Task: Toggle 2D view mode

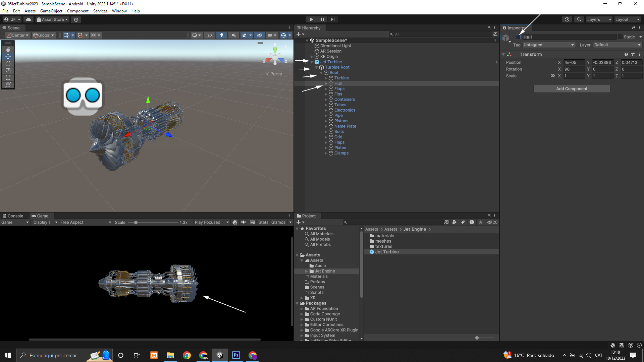Action: pos(210,35)
